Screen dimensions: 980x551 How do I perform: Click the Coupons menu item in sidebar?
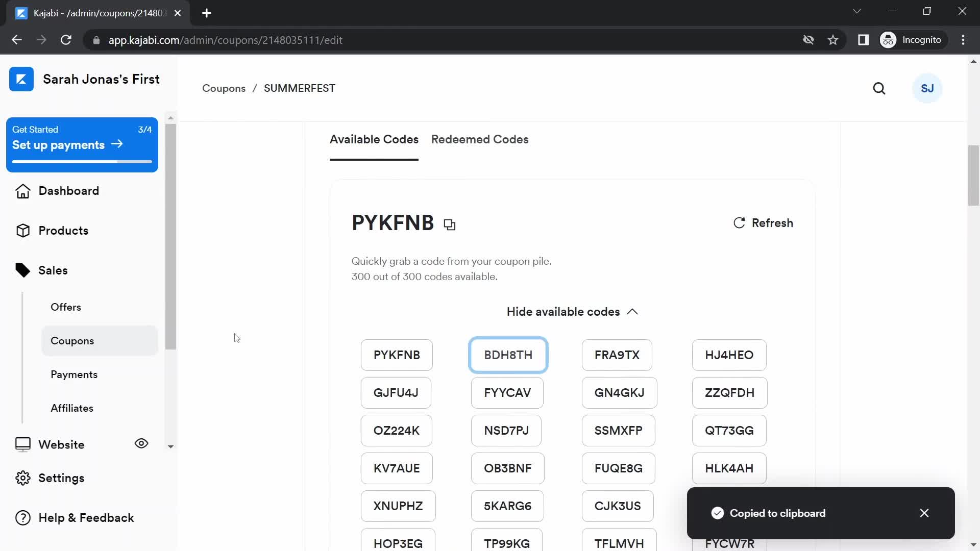pyautogui.click(x=72, y=340)
